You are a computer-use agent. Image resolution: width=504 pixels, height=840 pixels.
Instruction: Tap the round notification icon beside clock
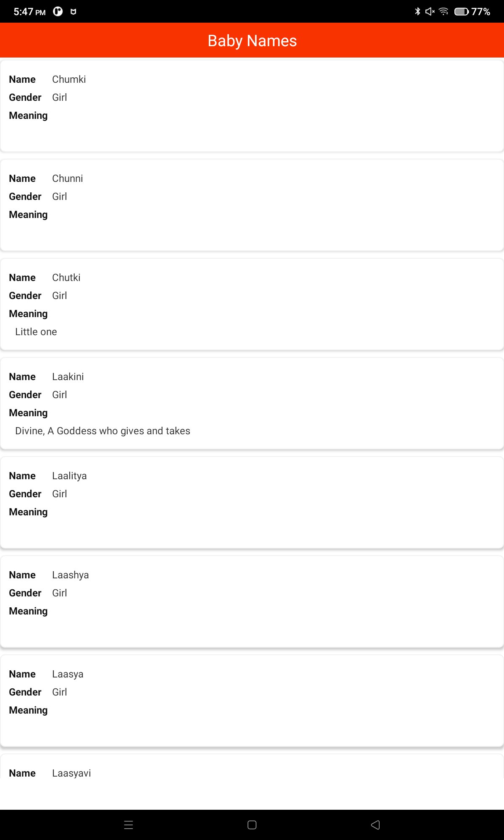pos(58,11)
